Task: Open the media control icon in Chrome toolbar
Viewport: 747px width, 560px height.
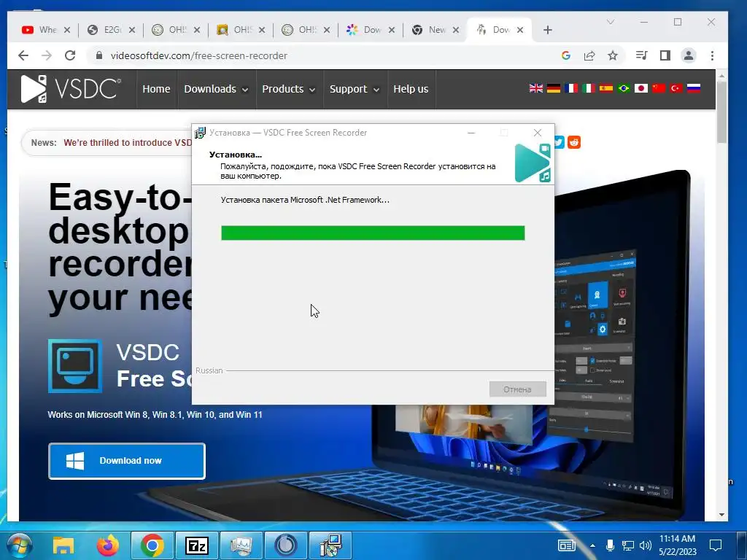Action: (x=642, y=55)
